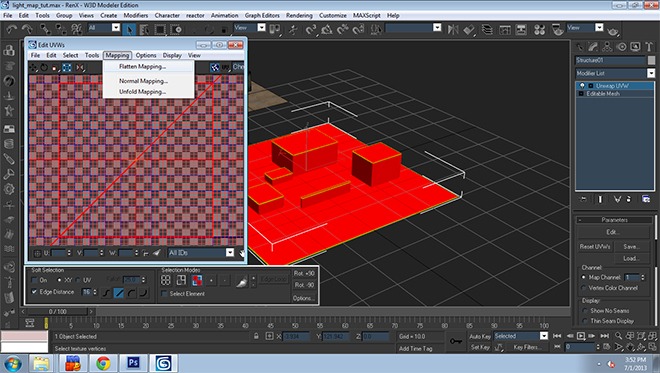This screenshot has height=373, width=660.
Task: Select the Thin Seam Display radio
Action: 585,321
